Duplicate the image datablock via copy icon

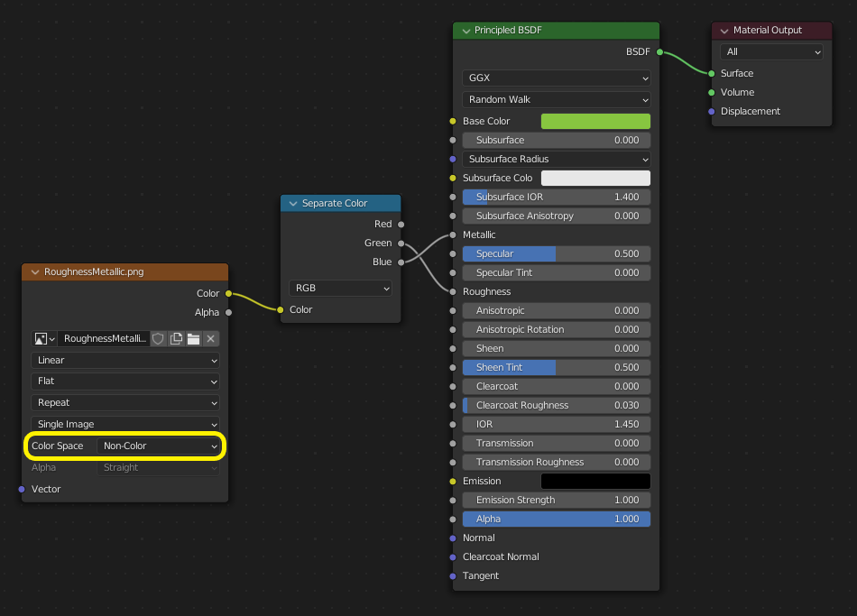pyautogui.click(x=176, y=338)
